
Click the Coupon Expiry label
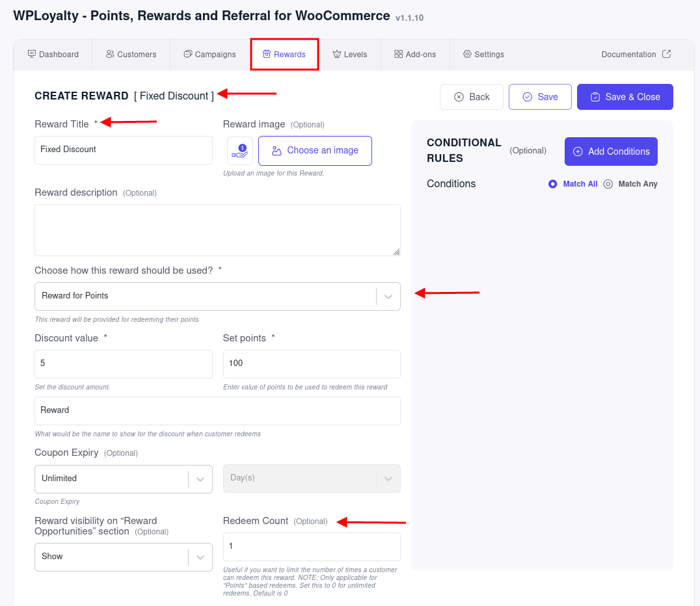point(66,453)
